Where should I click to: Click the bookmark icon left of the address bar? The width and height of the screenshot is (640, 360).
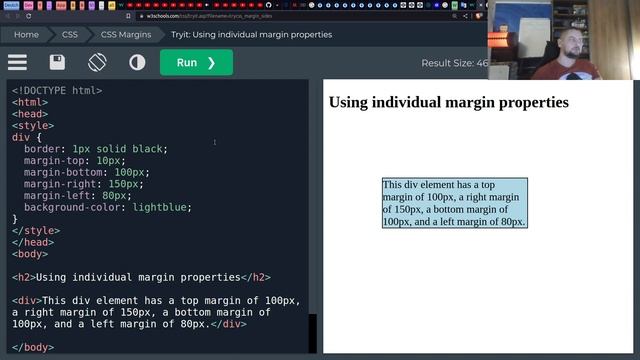pos(129,16)
